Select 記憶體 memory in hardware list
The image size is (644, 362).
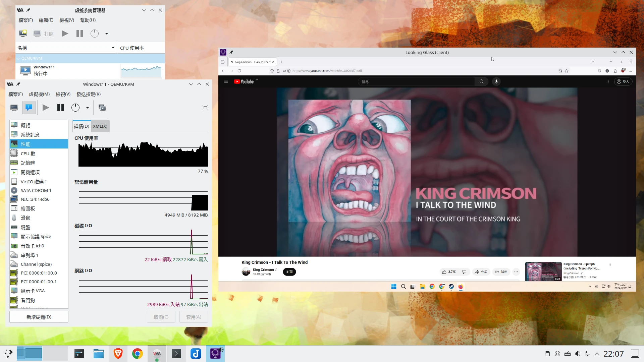tap(28, 163)
